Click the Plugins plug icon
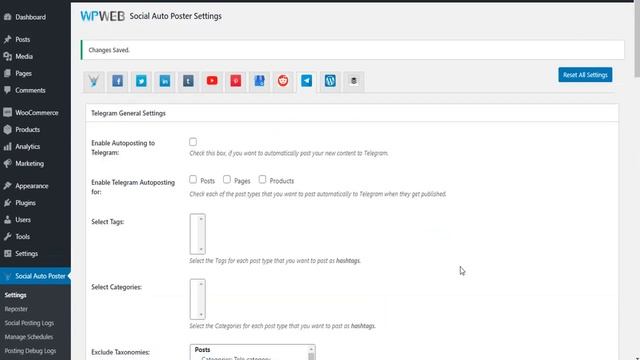Viewport: 640px width, 360px height. point(7,203)
